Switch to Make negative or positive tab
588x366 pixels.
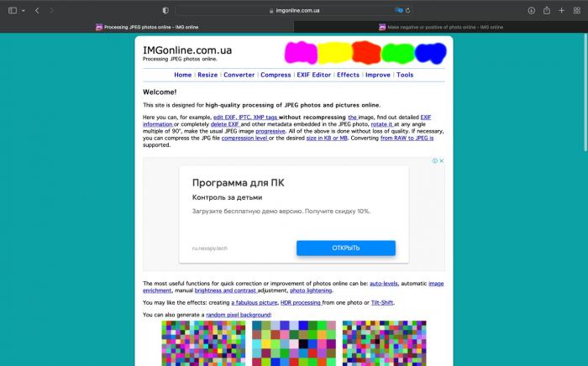click(441, 27)
